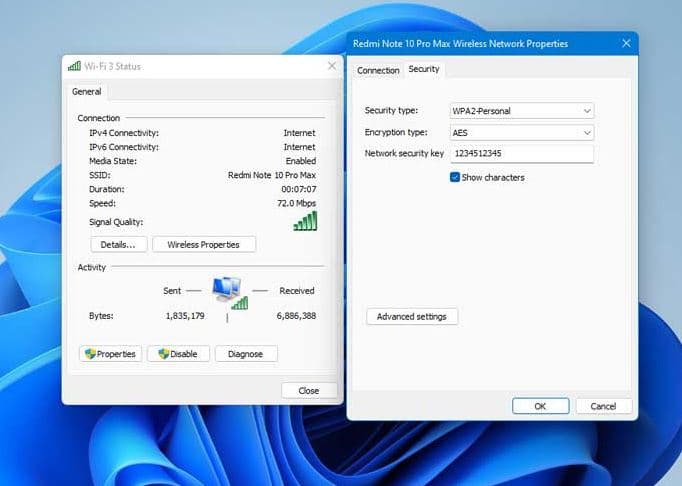The width and height of the screenshot is (682, 486).
Task: Open the Details... button
Action: (x=118, y=245)
